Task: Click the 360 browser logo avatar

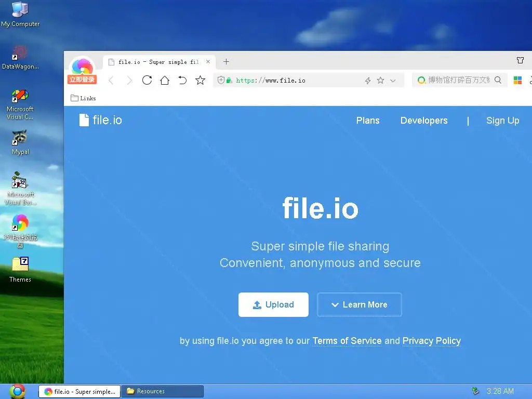Action: click(83, 66)
